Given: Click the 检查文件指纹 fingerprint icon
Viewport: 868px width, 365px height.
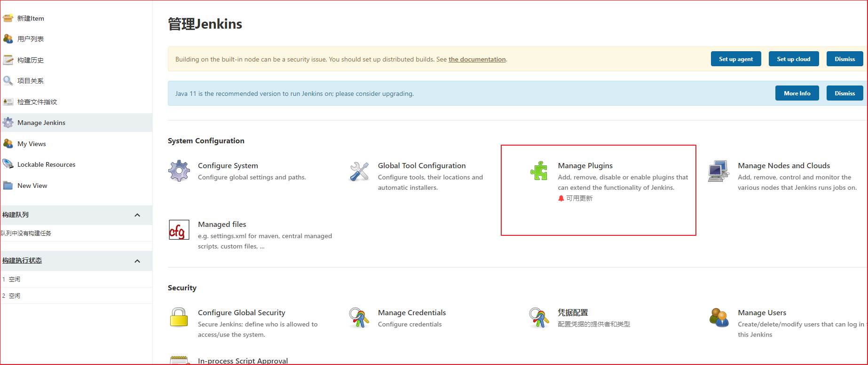Looking at the screenshot, I should 8,101.
